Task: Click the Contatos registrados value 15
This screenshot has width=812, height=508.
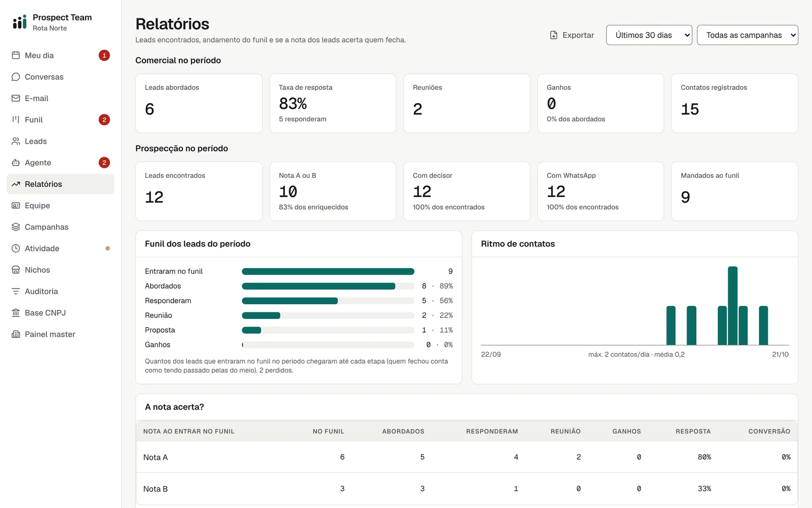Action: point(690,109)
